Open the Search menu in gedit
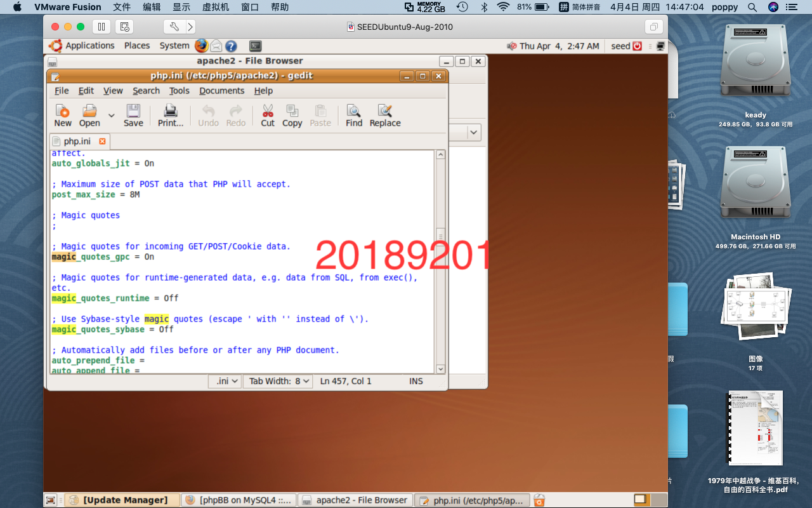The image size is (812, 508). tap(146, 91)
